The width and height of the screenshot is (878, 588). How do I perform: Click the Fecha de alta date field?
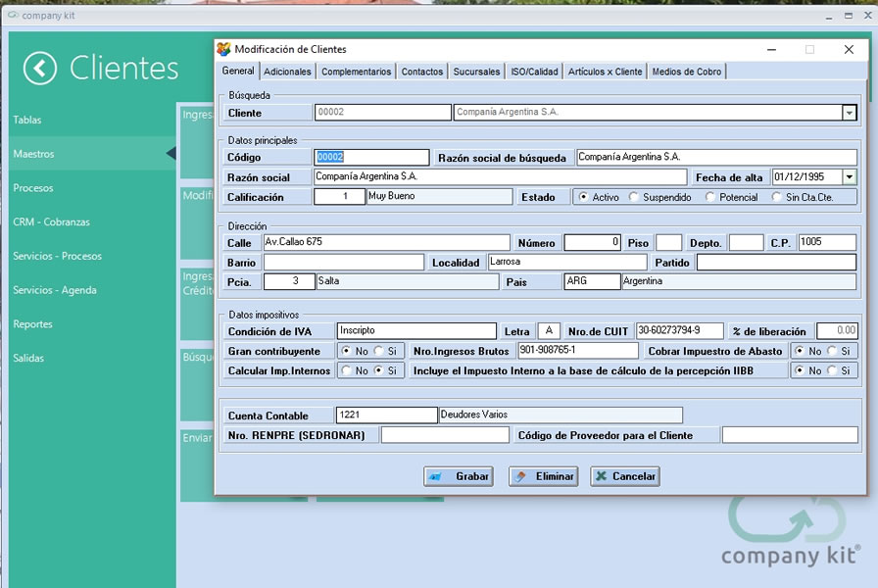click(x=807, y=177)
